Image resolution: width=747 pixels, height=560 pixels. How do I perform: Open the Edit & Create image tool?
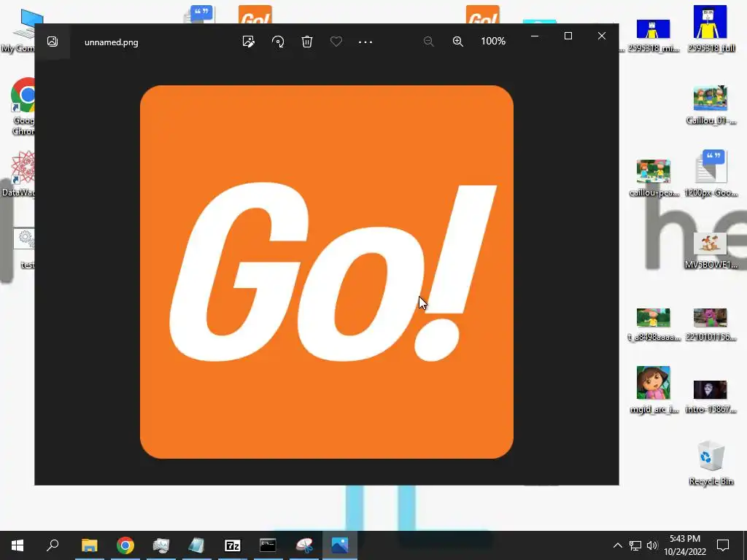(248, 42)
